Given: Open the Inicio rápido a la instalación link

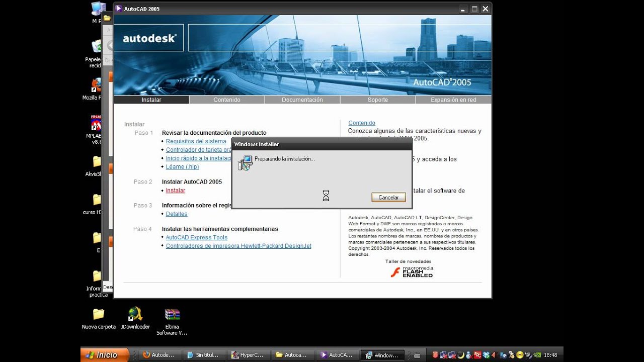Looking at the screenshot, I should pyautogui.click(x=199, y=158).
